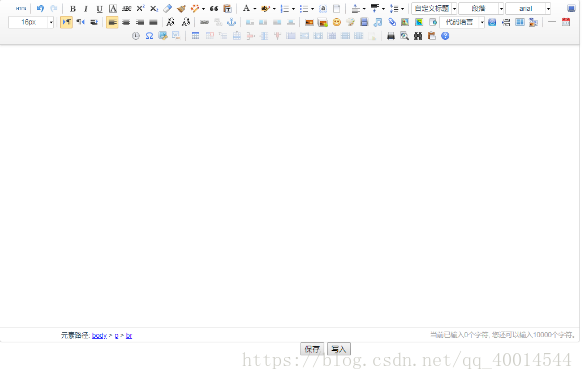Redo the last undone edit

coord(54,9)
